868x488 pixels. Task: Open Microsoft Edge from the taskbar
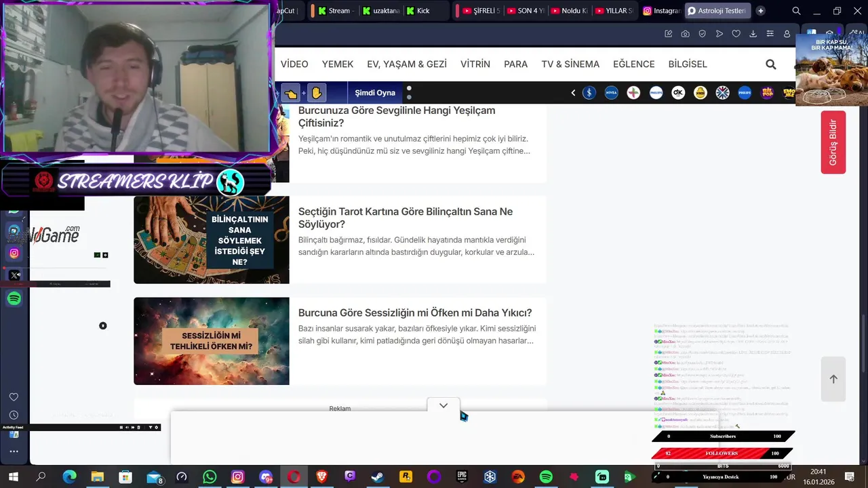pos(69,477)
